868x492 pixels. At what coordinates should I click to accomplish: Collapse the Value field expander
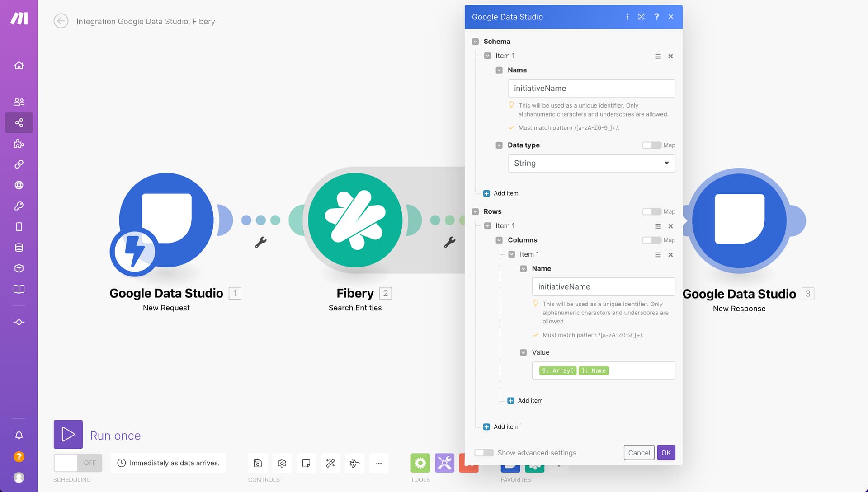point(524,352)
